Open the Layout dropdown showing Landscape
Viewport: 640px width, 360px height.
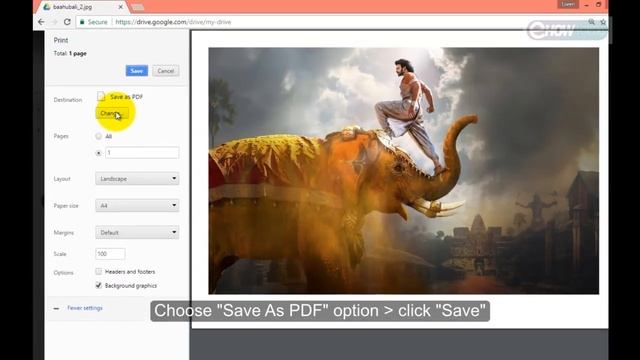coord(137,178)
